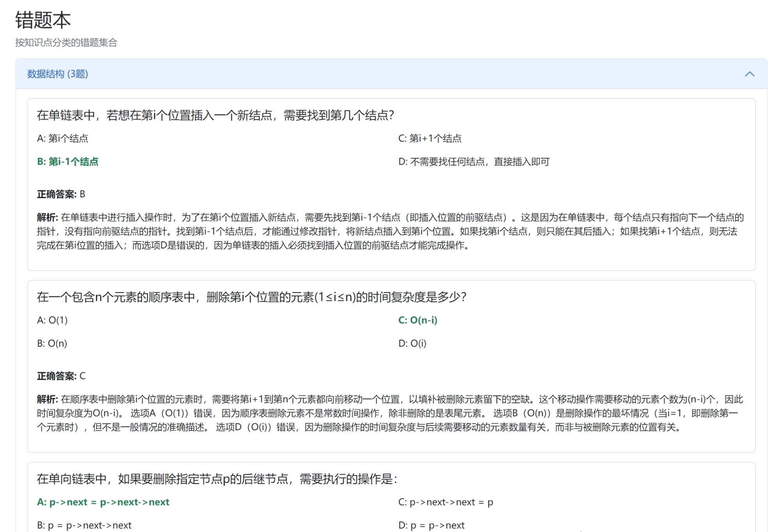Choose answer A: O(1)

[x=52, y=320]
